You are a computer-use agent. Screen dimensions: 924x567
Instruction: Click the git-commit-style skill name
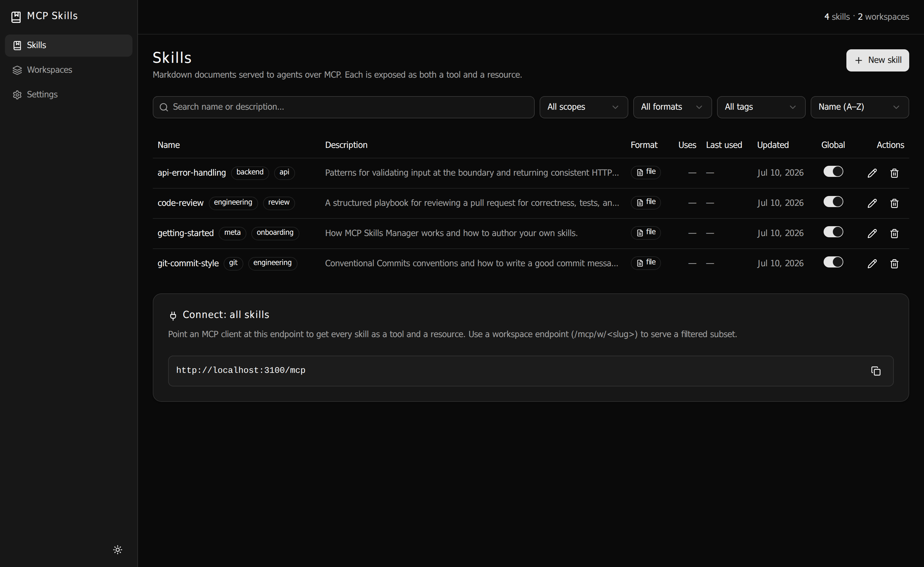(x=188, y=264)
